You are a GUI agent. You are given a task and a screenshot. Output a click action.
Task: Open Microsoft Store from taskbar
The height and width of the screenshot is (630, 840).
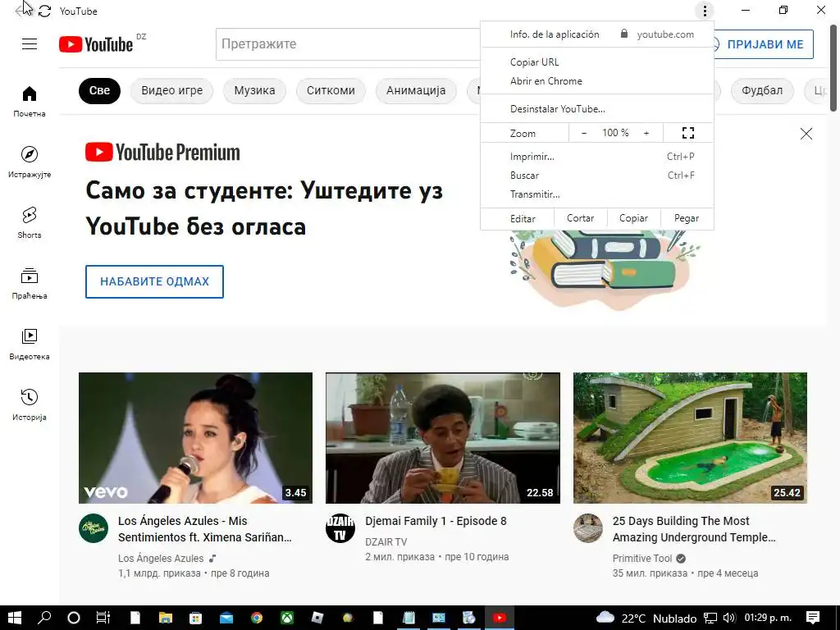click(x=195, y=618)
